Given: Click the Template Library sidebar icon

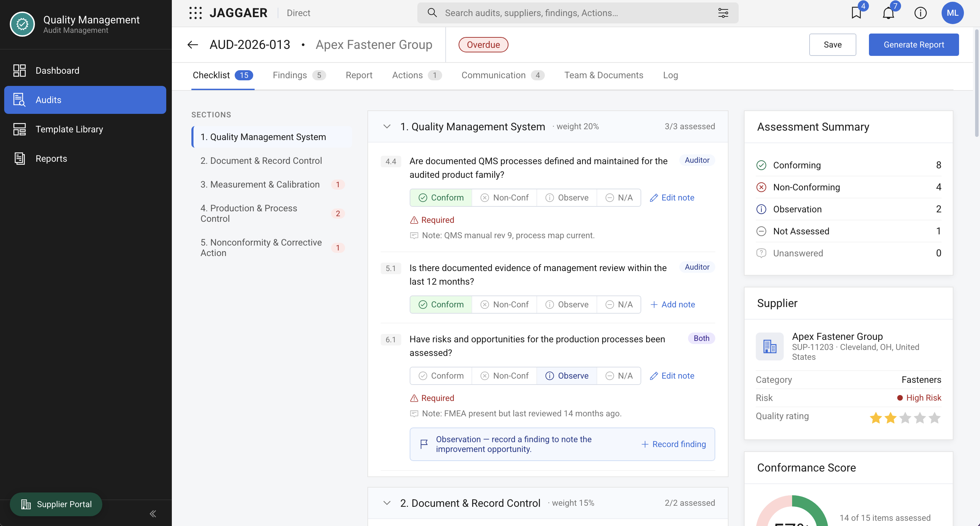Looking at the screenshot, I should [20, 129].
